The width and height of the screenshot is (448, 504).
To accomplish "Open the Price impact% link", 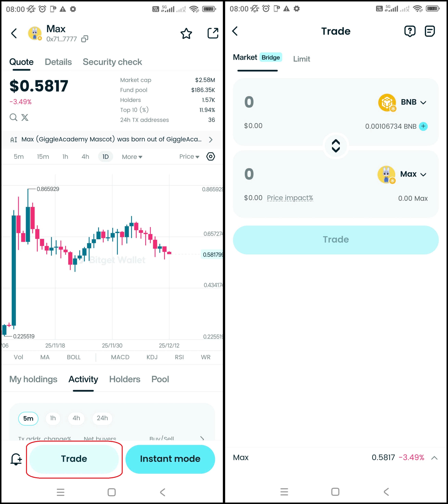I will 290,198.
